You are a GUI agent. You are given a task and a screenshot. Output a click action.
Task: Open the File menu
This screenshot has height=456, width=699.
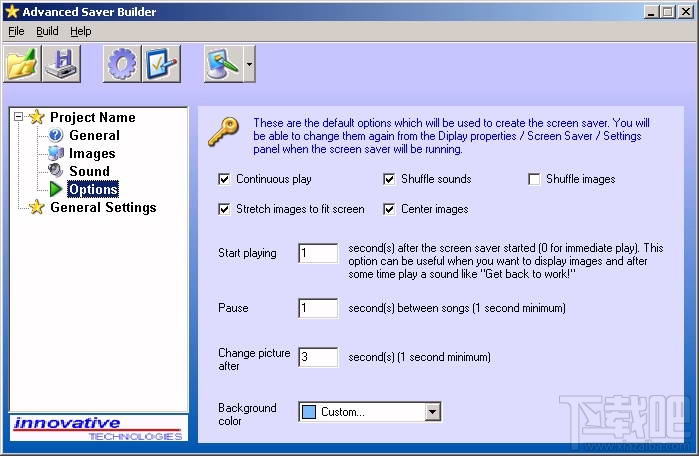click(x=16, y=31)
